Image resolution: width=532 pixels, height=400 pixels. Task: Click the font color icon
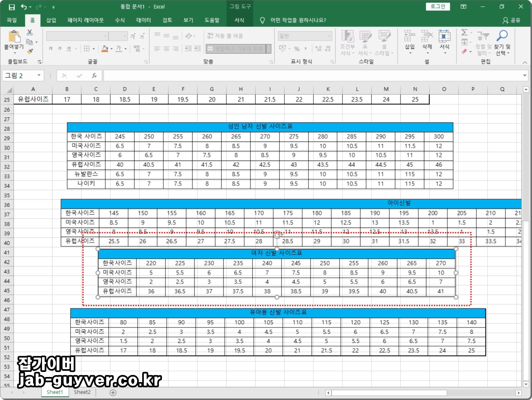119,48
